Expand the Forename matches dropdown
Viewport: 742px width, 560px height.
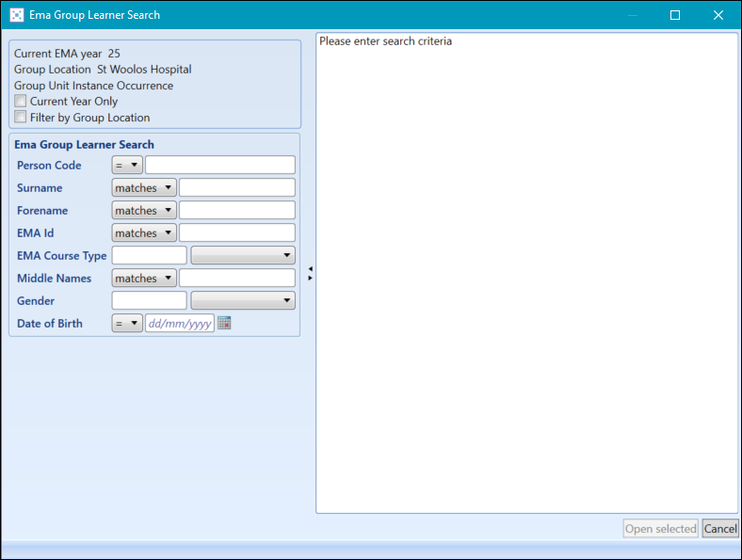144,211
